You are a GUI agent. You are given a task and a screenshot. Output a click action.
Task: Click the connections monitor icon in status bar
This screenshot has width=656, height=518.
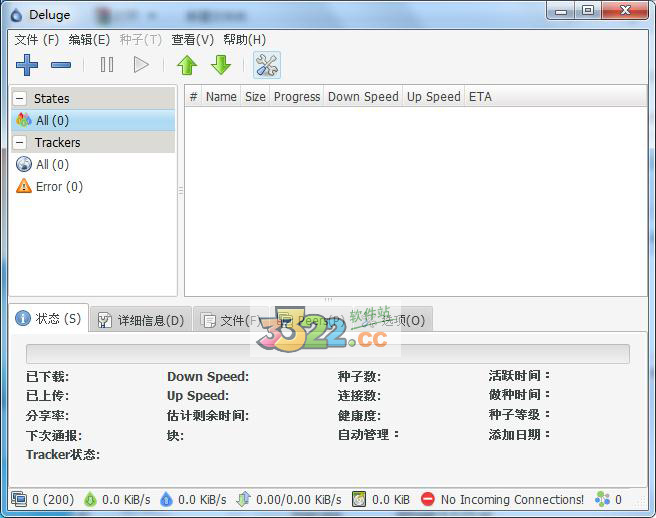(x=19, y=499)
